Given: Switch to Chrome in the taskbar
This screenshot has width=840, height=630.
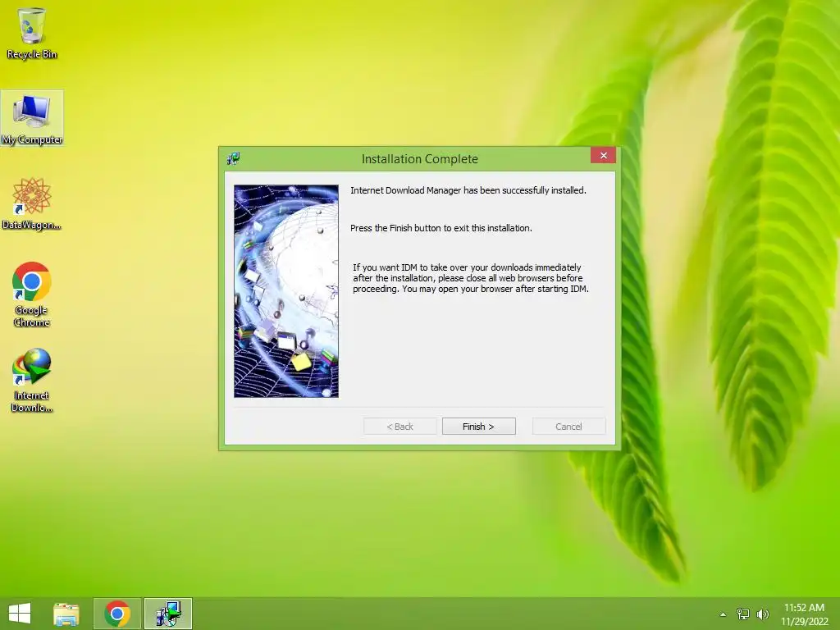Looking at the screenshot, I should [117, 614].
